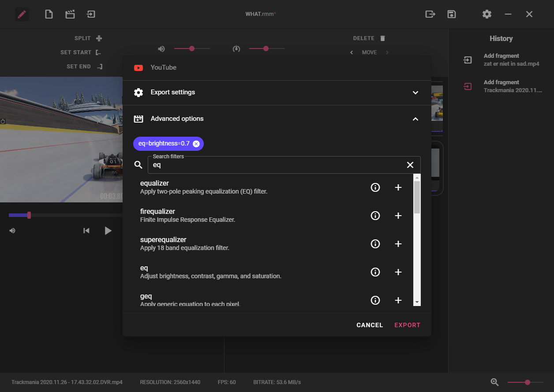554x392 pixels.
Task: Click the BITRATE: 53.6 MB/s status text
Action: [x=277, y=382]
